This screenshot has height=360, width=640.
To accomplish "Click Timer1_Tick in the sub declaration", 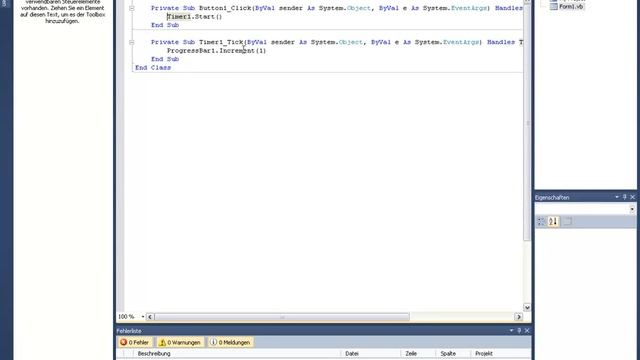I will click(221, 42).
